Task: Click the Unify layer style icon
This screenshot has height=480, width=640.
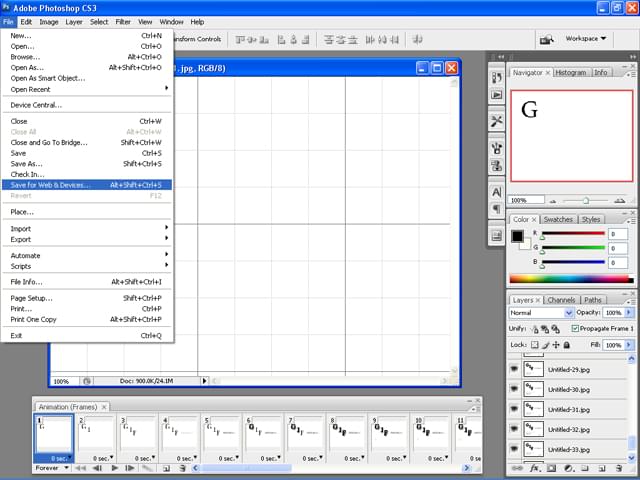Action: [x=555, y=329]
